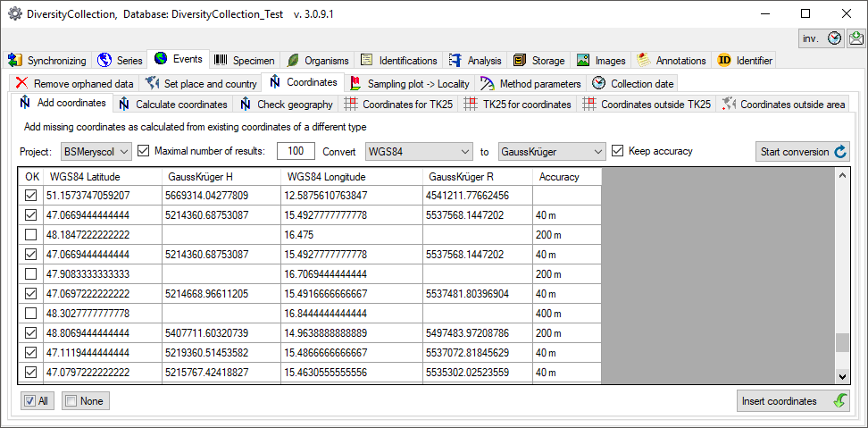Click the Identifier tab ID icon

tap(724, 61)
